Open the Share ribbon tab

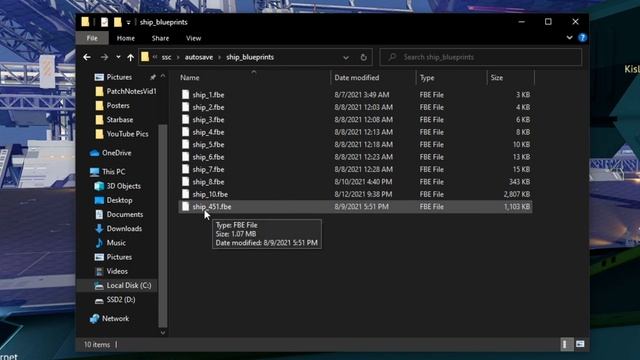click(160, 38)
